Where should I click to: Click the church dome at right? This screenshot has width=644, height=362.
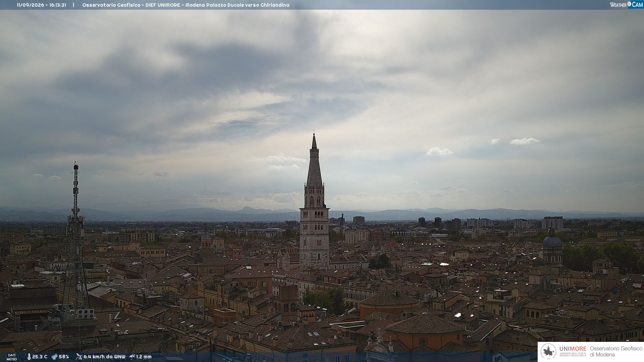click(x=552, y=241)
